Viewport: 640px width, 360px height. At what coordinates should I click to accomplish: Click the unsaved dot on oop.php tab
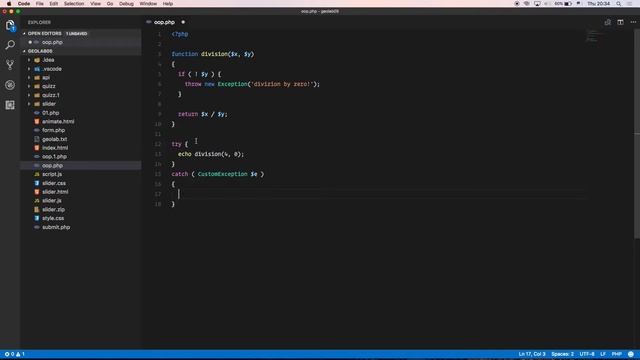pyautogui.click(x=183, y=22)
